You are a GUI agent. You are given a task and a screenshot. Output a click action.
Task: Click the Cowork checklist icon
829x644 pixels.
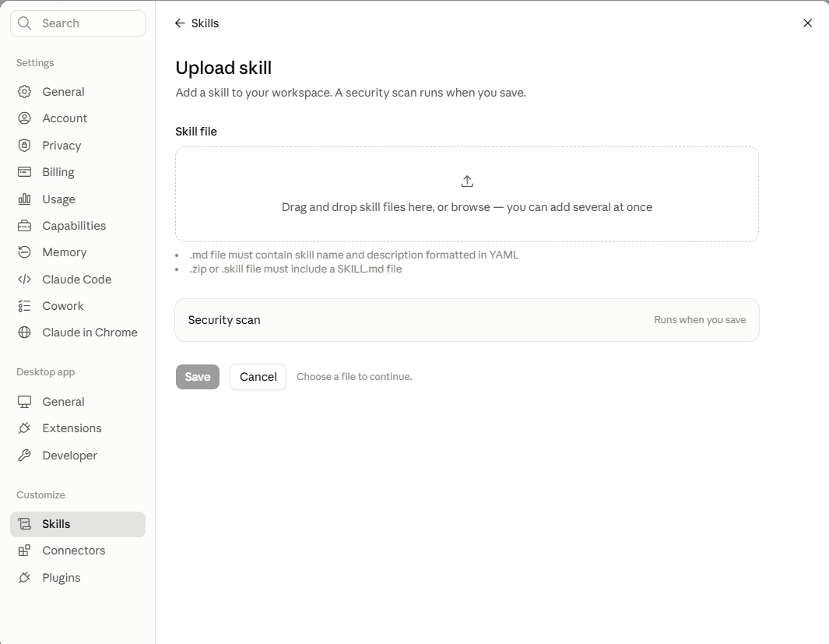pyautogui.click(x=24, y=305)
